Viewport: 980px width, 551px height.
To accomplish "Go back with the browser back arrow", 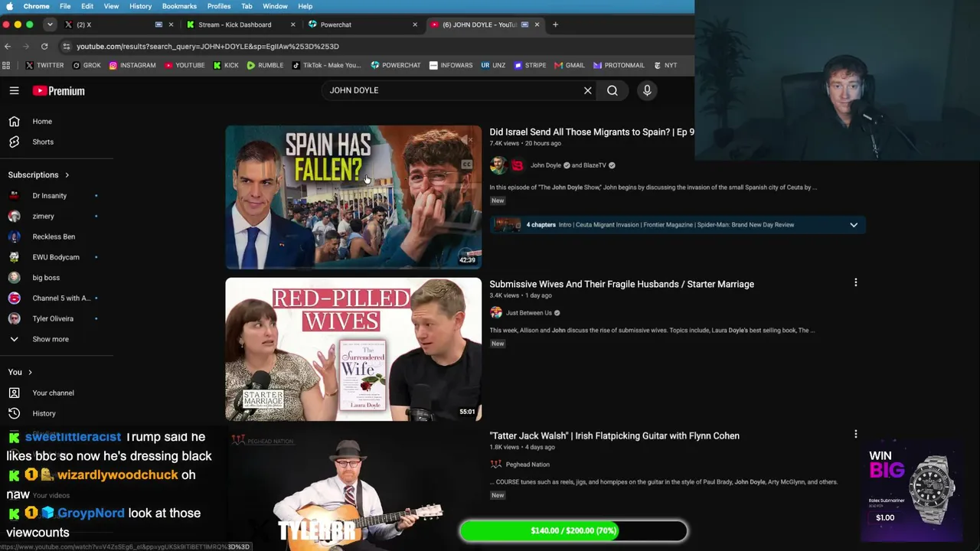I will click(8, 46).
